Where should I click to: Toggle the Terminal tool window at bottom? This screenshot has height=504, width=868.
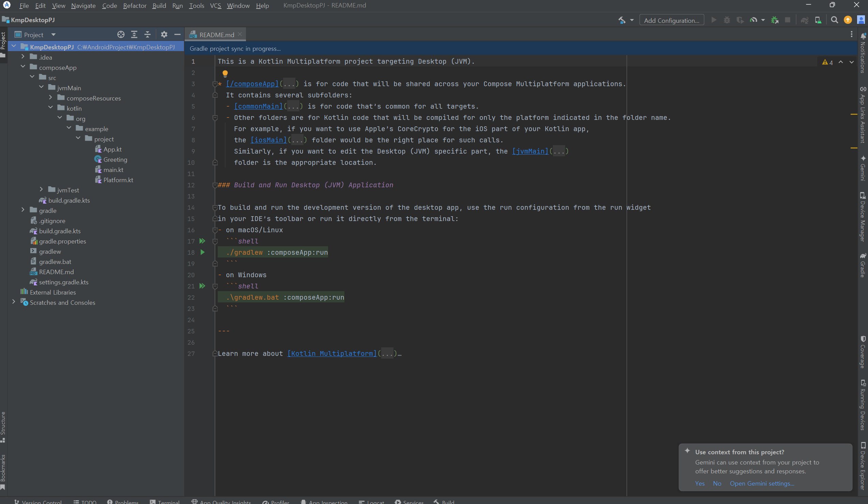(165, 502)
